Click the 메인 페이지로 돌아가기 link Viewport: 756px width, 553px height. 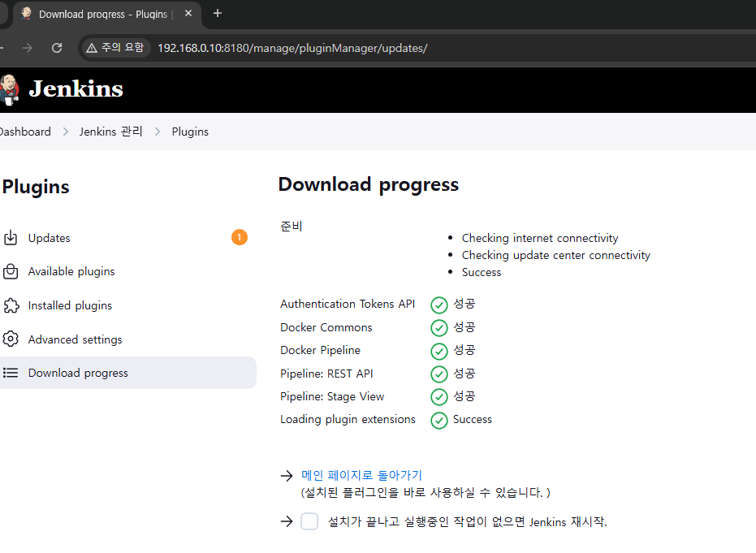click(x=361, y=475)
